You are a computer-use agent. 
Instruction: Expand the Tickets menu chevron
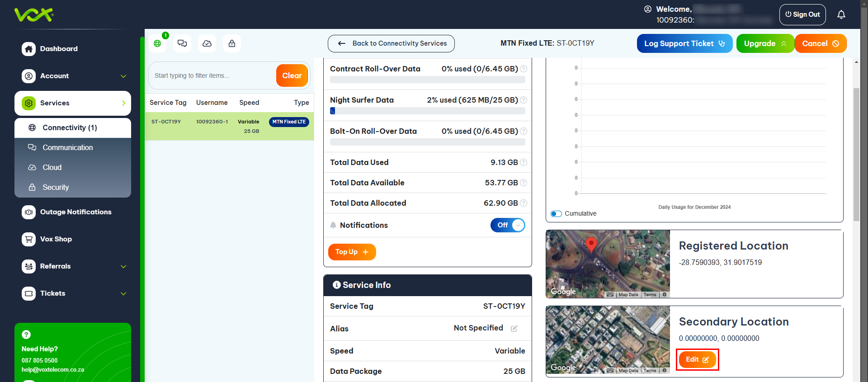coord(123,293)
